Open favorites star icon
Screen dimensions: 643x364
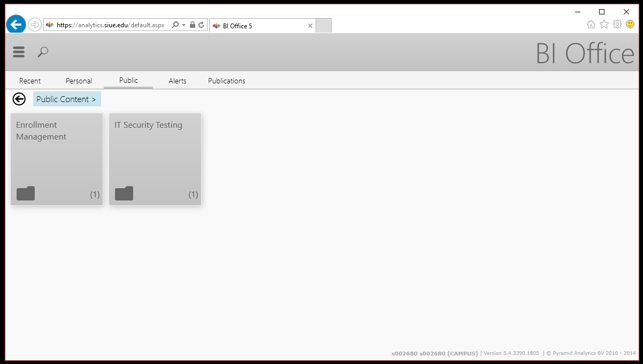point(604,25)
